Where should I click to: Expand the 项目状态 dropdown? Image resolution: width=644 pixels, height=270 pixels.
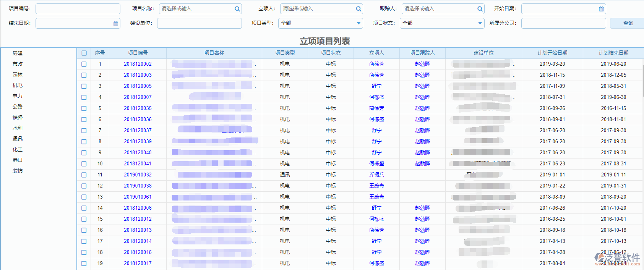coord(480,23)
